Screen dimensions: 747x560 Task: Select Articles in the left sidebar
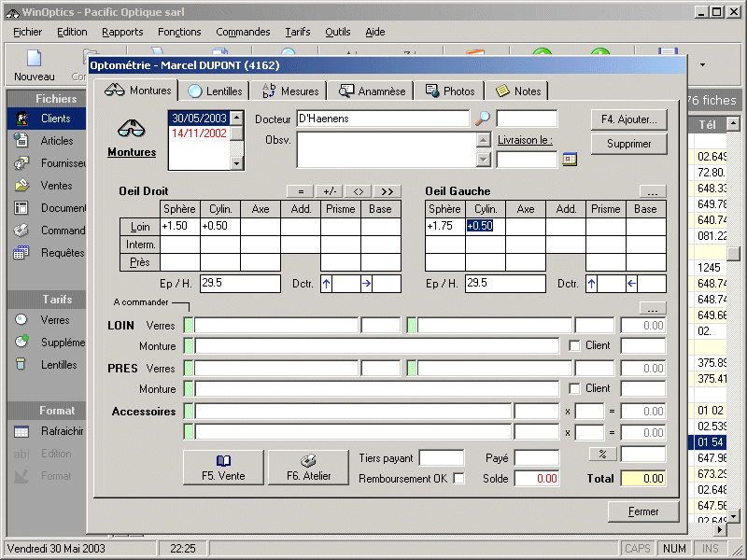click(56, 141)
